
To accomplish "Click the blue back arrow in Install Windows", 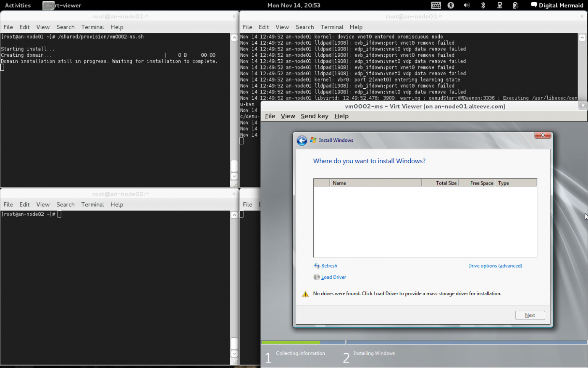I will coord(302,140).
